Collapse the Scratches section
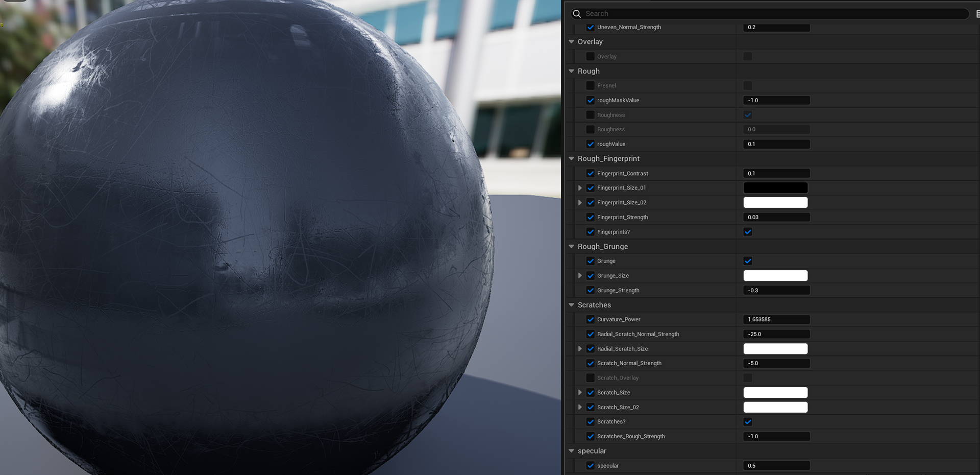Image resolution: width=980 pixels, height=475 pixels. point(571,305)
